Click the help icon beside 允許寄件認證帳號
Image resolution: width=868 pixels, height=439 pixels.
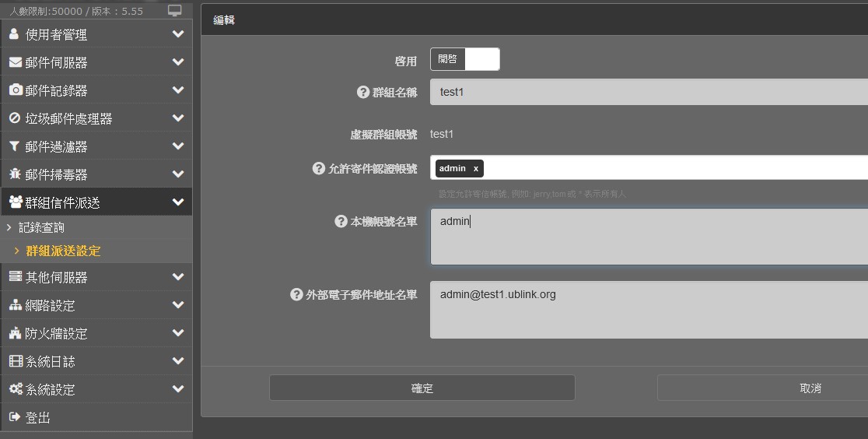click(318, 168)
